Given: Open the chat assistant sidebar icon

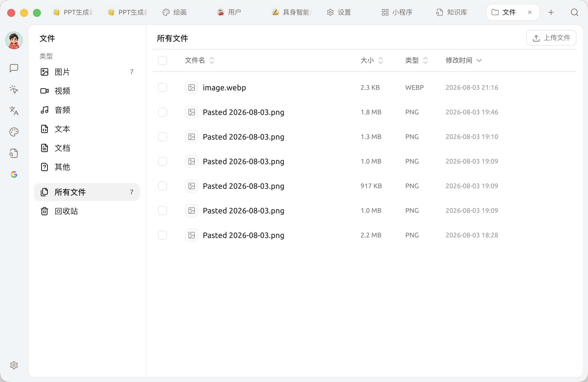Looking at the screenshot, I should point(14,68).
